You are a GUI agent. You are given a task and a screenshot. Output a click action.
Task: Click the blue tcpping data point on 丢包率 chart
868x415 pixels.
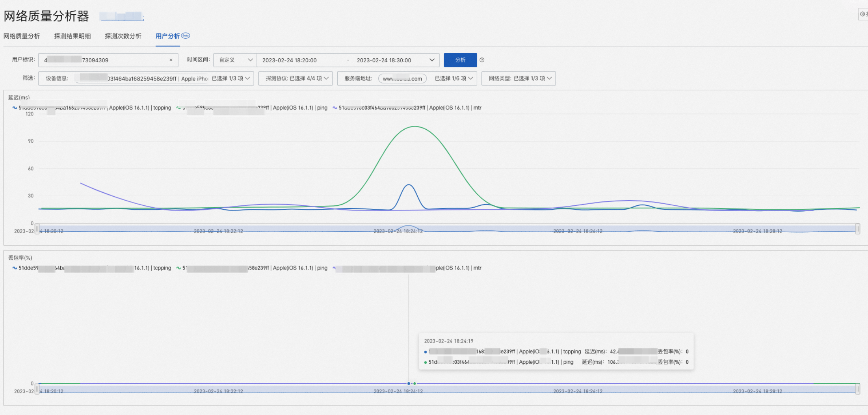point(409,383)
